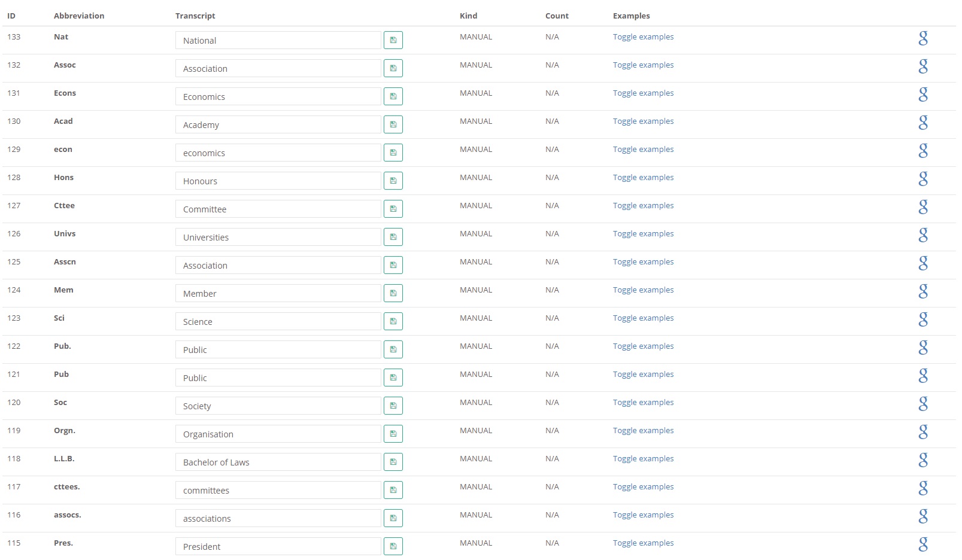
Task: Toggle examples for the Orgn. row
Action: point(643,431)
